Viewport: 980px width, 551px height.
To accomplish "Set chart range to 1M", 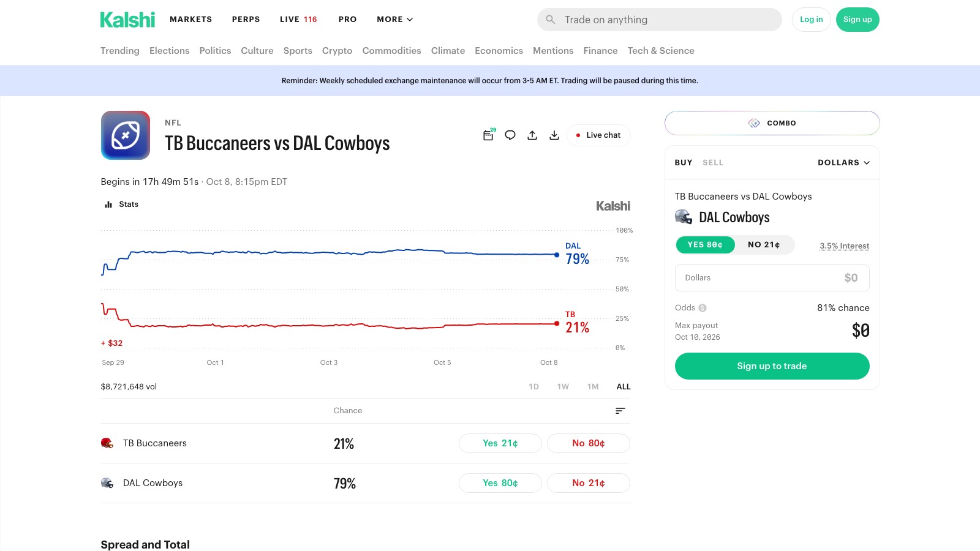I will coord(593,387).
